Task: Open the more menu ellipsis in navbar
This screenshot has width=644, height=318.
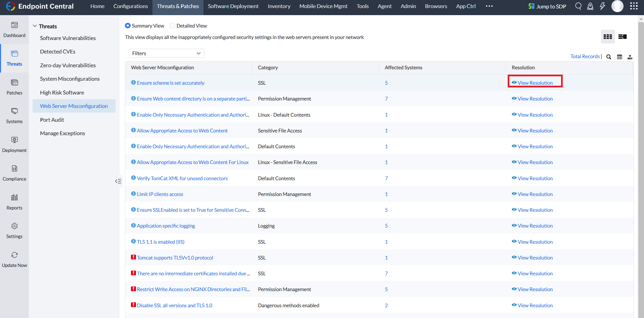Action: 489,6
